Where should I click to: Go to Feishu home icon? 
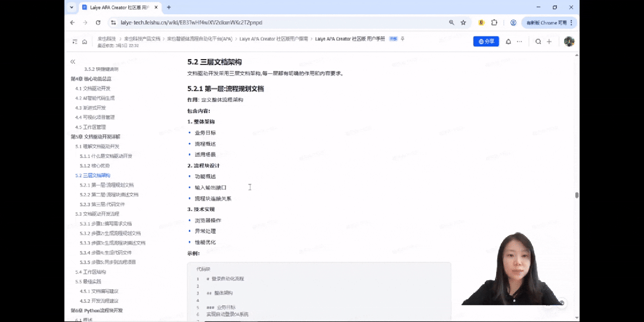(x=85, y=42)
